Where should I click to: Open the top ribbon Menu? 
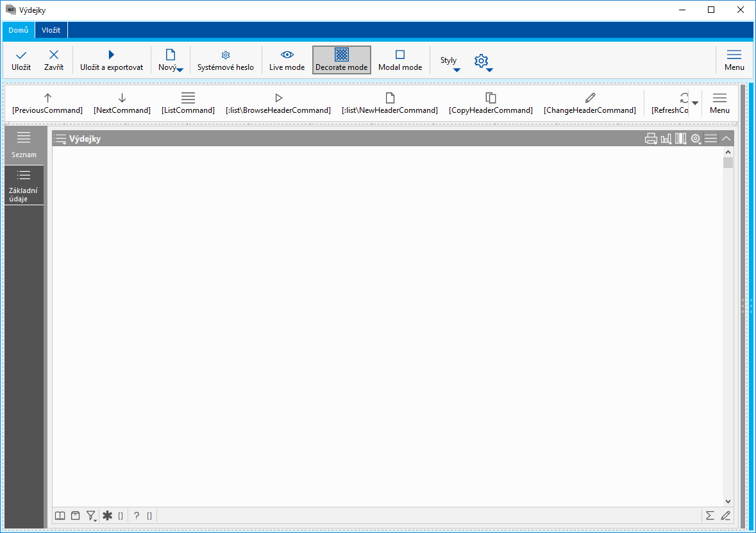pyautogui.click(x=734, y=60)
